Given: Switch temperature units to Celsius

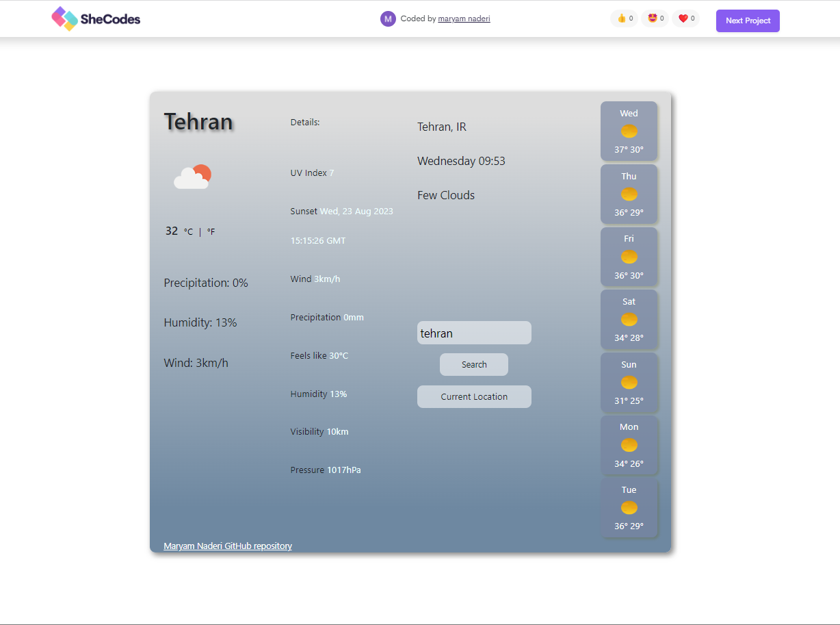Looking at the screenshot, I should pyautogui.click(x=188, y=231).
